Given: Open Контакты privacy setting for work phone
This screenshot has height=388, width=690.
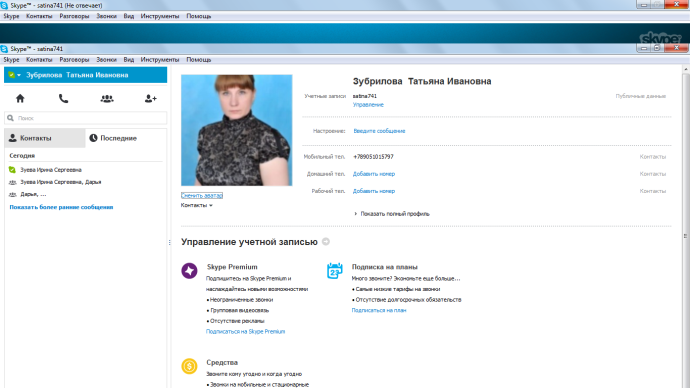Looking at the screenshot, I should 653,191.
